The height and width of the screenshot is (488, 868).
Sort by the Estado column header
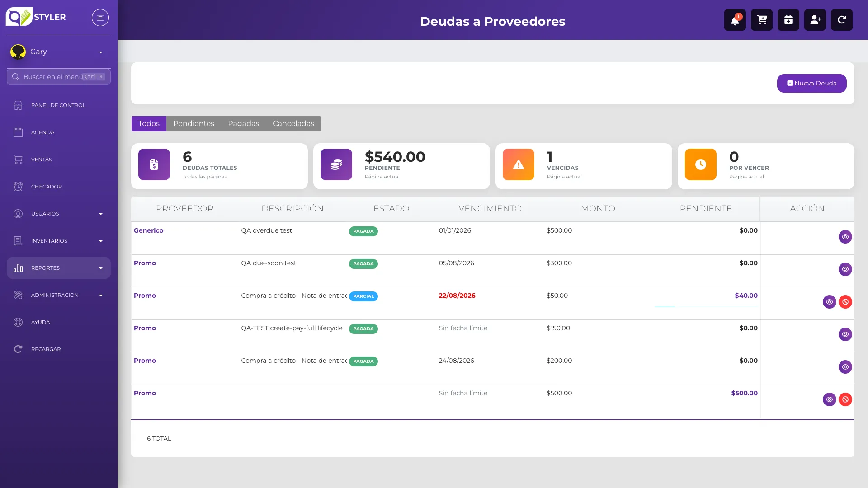click(391, 209)
